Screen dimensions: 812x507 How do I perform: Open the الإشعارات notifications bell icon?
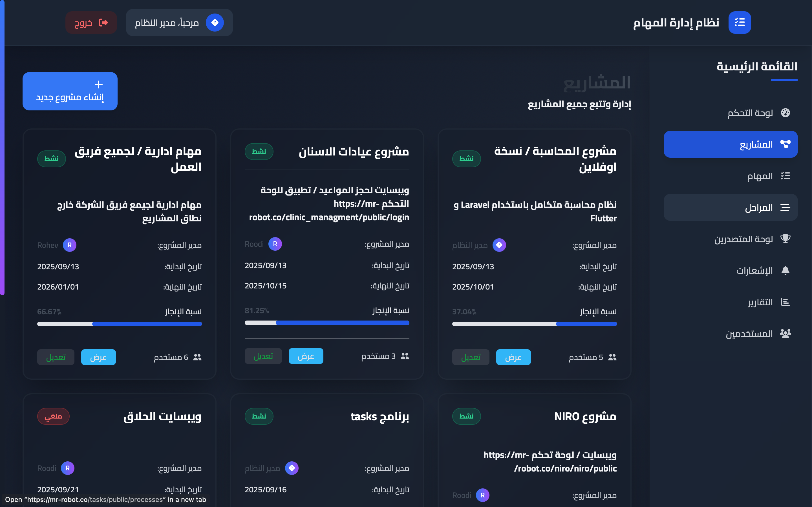(786, 270)
